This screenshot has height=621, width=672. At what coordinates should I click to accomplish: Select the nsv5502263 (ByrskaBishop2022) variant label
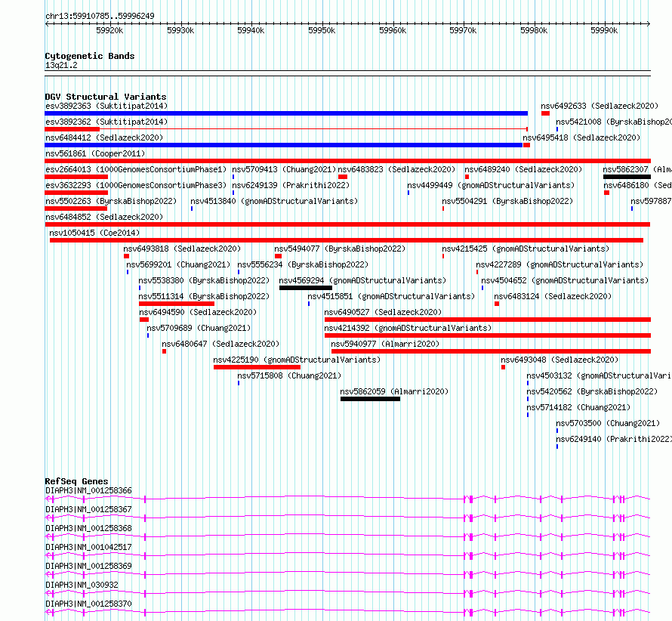pyautogui.click(x=111, y=201)
